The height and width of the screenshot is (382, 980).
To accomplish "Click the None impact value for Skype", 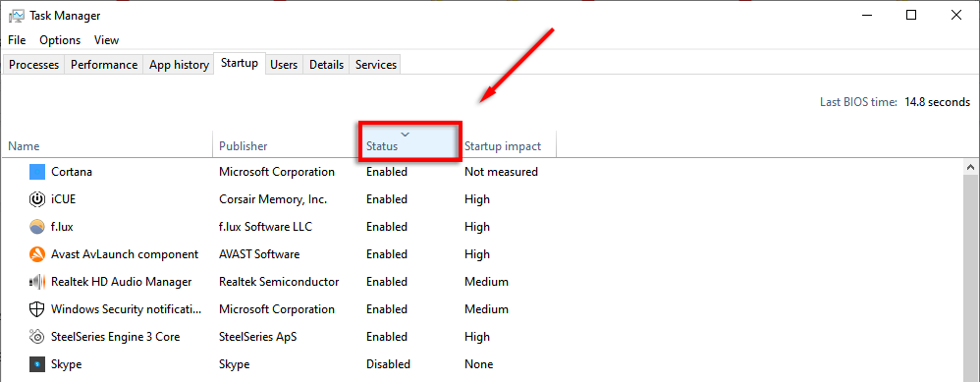I will [x=478, y=364].
